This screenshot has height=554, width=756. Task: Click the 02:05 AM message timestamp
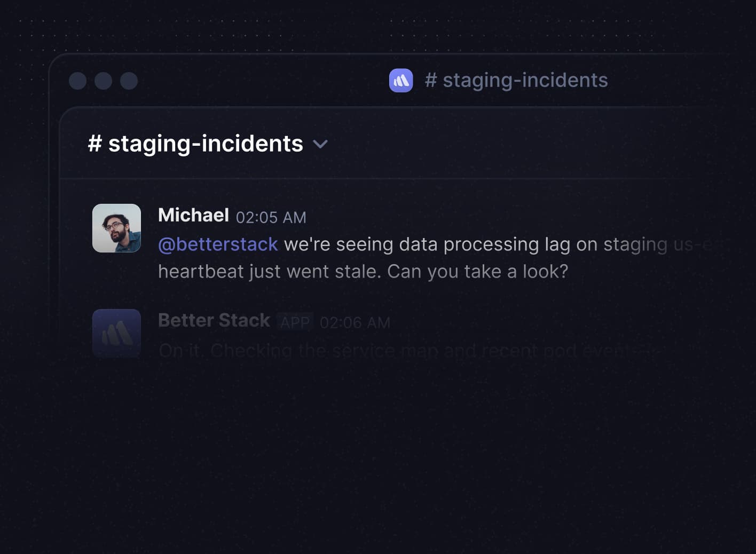point(271,217)
